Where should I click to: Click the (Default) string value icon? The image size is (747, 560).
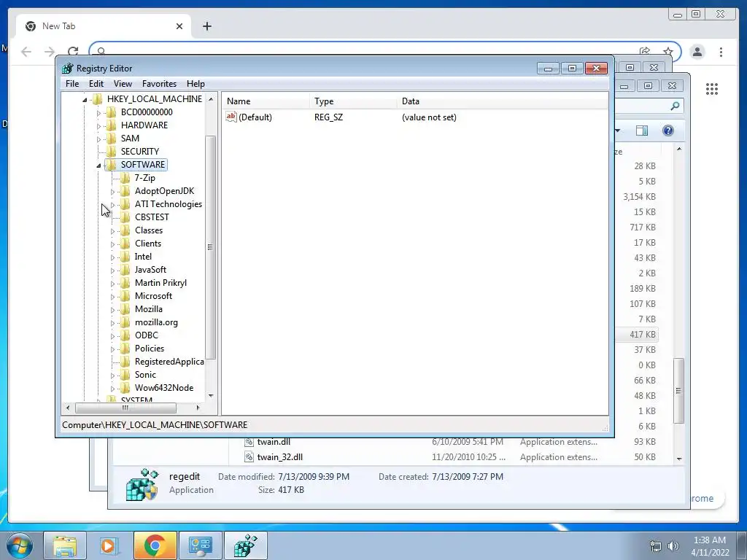(x=231, y=117)
